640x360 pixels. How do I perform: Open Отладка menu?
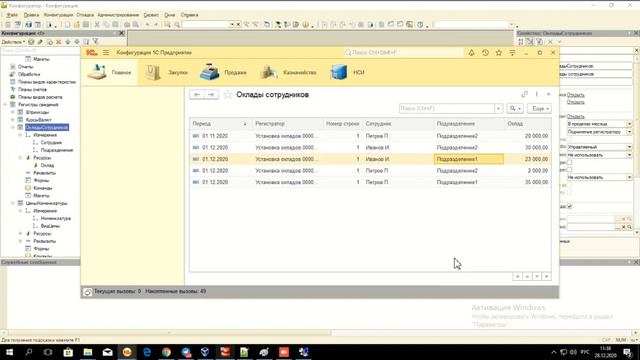[x=85, y=15]
